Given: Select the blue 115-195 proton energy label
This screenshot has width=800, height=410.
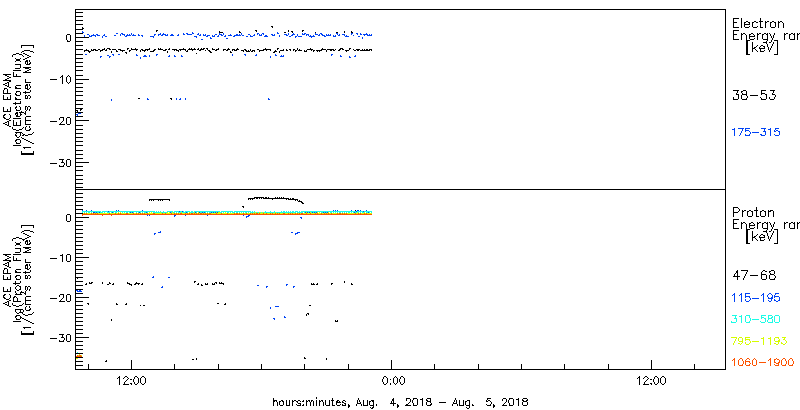Looking at the screenshot, I should tap(756, 298).
